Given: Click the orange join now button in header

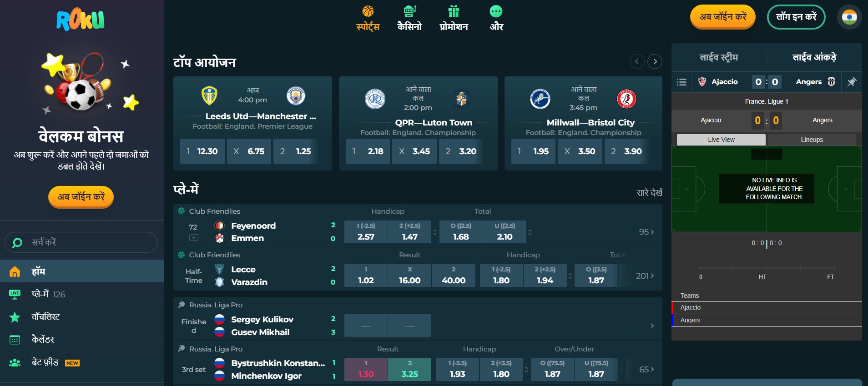Looking at the screenshot, I should coord(723,17).
